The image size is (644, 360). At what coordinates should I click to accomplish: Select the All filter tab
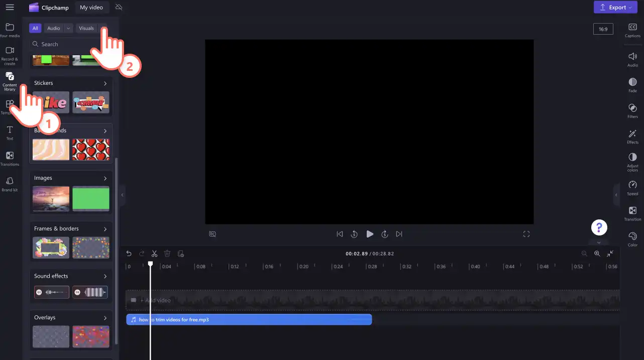point(35,28)
